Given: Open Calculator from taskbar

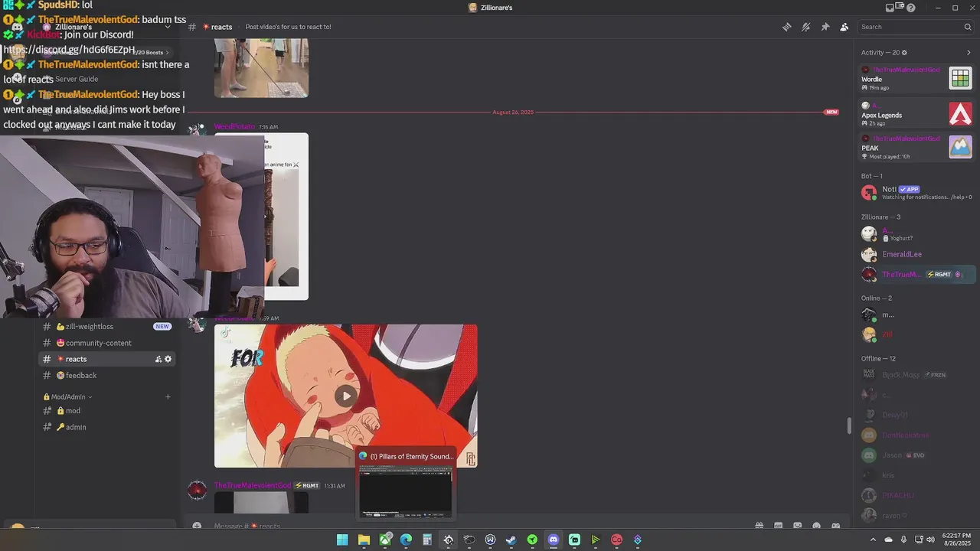Looking at the screenshot, I should click(x=427, y=540).
